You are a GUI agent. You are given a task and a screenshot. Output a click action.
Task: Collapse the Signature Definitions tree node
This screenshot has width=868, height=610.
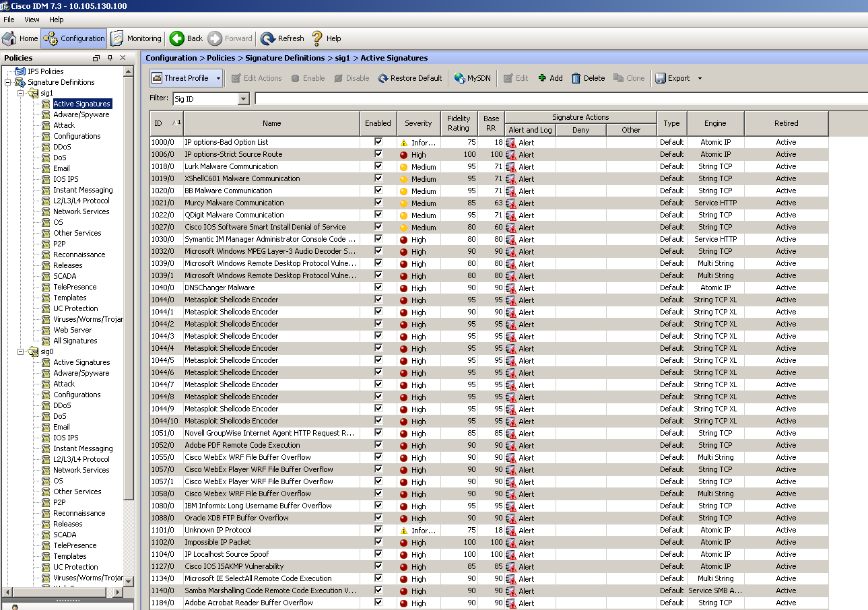tap(8, 82)
